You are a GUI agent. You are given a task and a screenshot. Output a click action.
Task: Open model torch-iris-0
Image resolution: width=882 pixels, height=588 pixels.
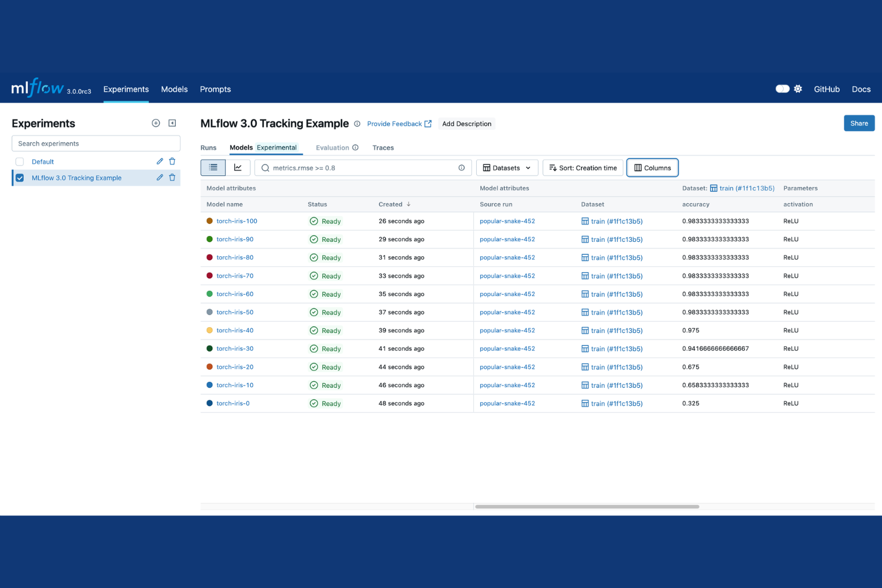pos(233,403)
